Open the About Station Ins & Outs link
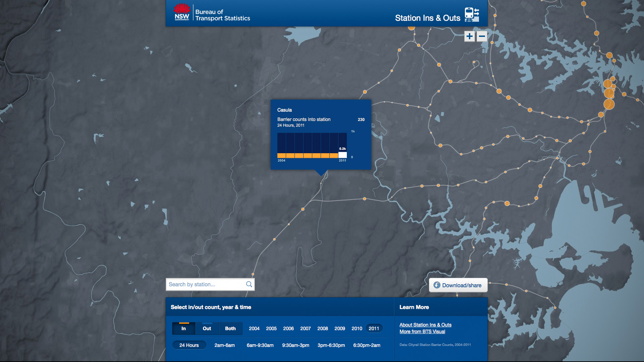The height and width of the screenshot is (362, 644). click(425, 324)
